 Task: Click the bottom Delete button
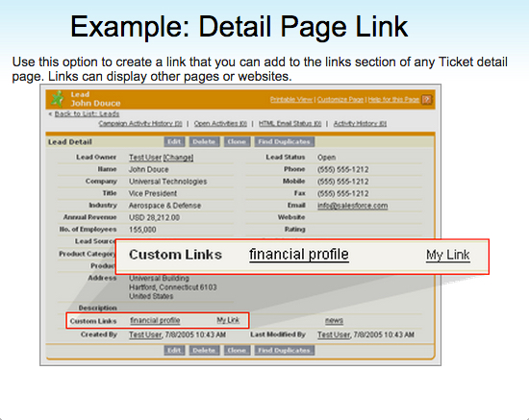pyautogui.click(x=204, y=350)
